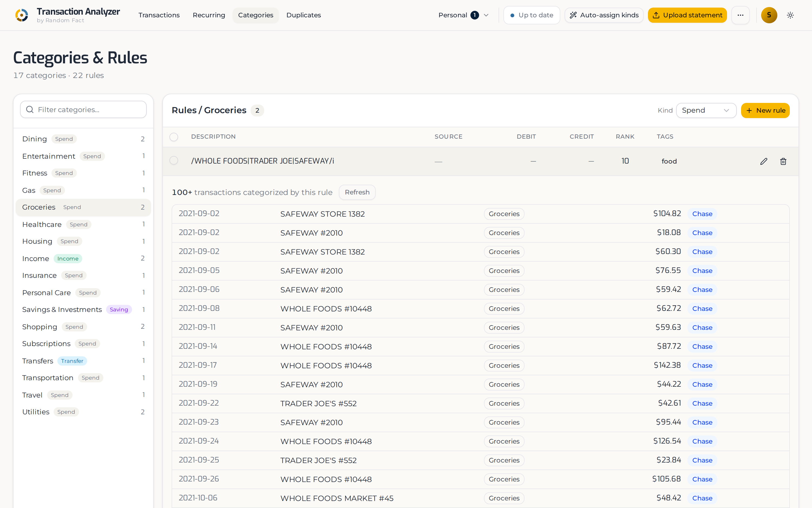Click the 2021-09-22 TRADER JOE'S #552 row
Image resolution: width=812 pixels, height=508 pixels.
(480, 403)
